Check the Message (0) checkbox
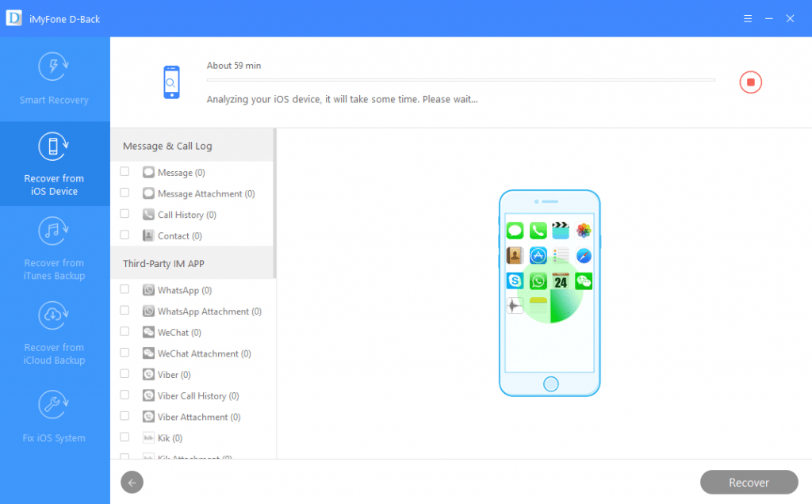Viewport: 812px width, 504px height. [x=124, y=171]
